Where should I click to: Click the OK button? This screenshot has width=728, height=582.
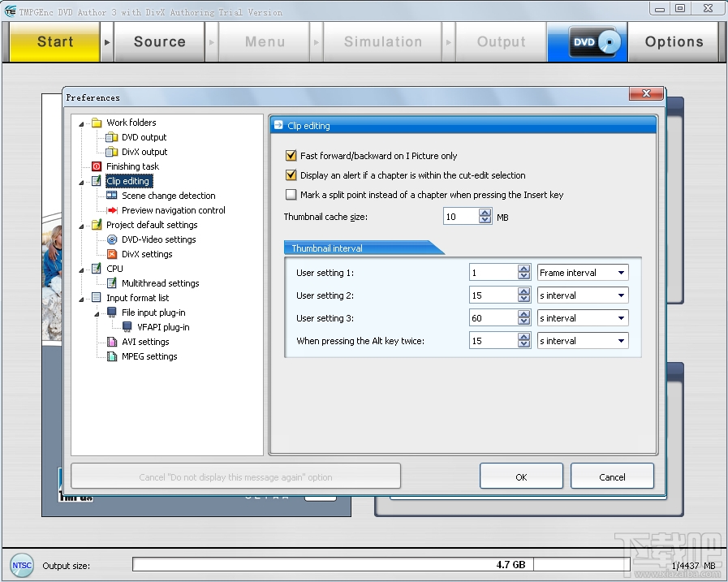521,476
